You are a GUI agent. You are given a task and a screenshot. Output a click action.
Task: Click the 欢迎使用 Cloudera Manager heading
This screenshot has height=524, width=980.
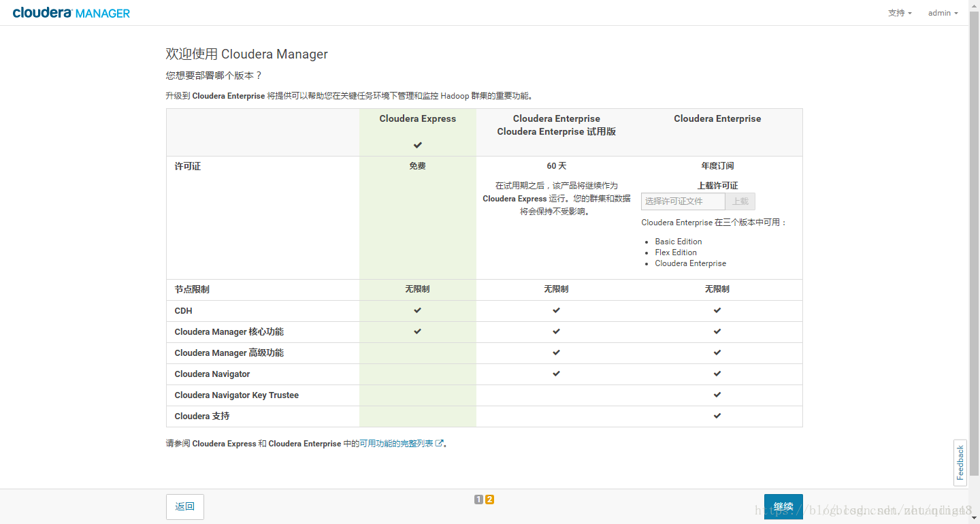(247, 54)
